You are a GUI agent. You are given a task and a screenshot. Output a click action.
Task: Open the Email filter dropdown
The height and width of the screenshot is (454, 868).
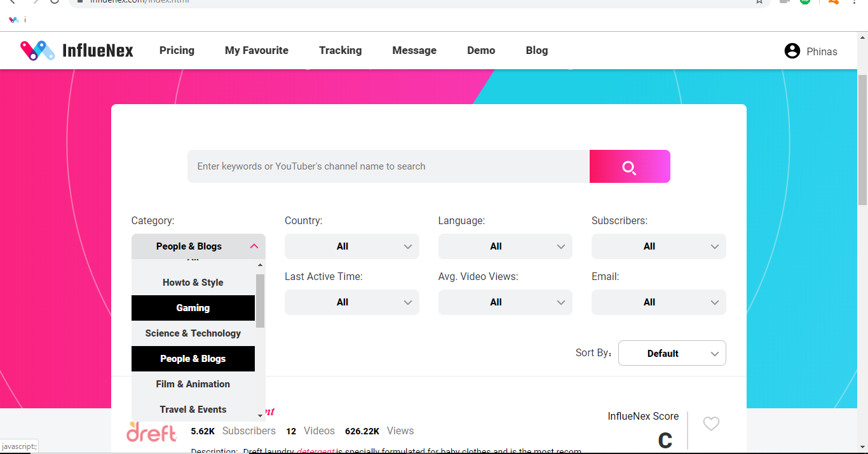659,302
